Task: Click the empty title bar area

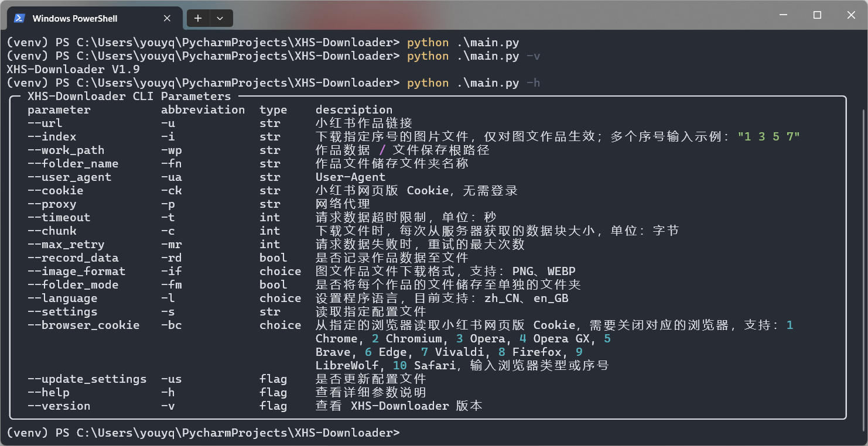Action: click(498, 16)
